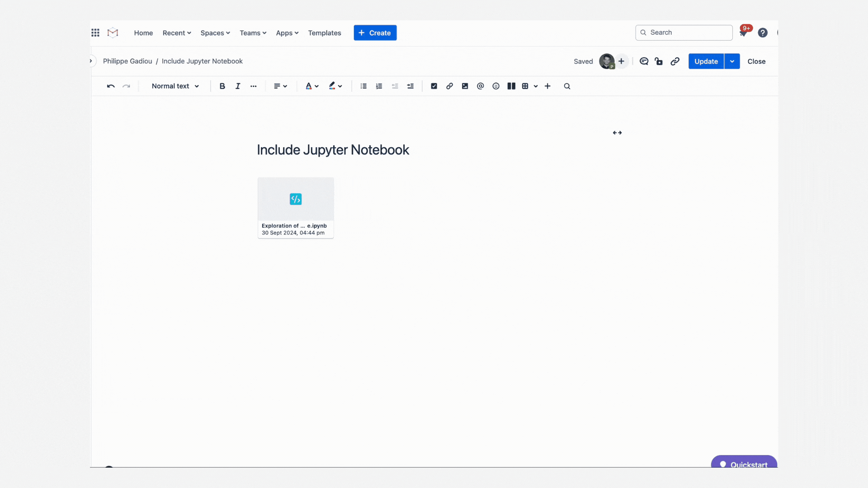Click the Insert link icon

coord(449,86)
